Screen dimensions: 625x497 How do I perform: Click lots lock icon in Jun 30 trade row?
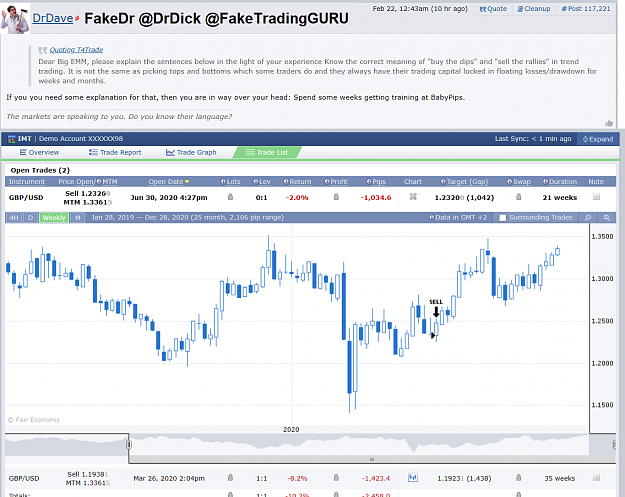click(x=230, y=197)
